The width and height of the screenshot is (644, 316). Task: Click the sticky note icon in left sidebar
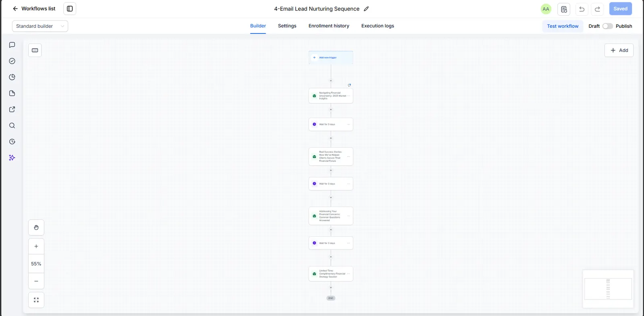tap(12, 93)
